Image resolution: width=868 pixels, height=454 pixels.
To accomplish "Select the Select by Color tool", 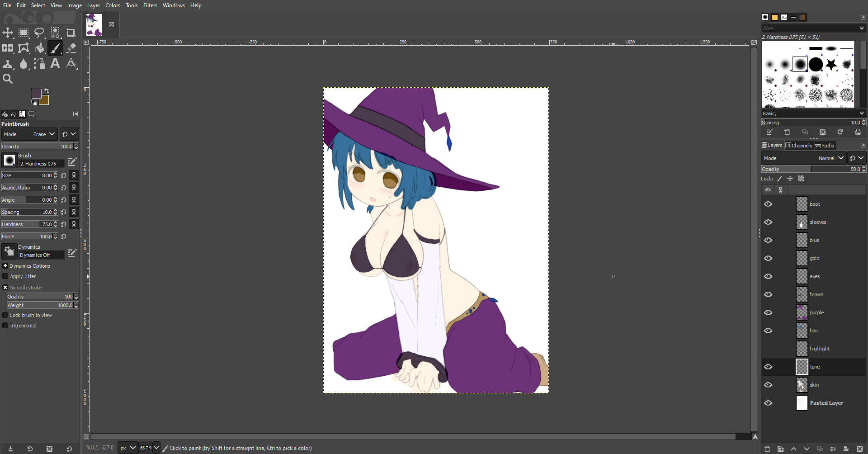I will coord(55,33).
